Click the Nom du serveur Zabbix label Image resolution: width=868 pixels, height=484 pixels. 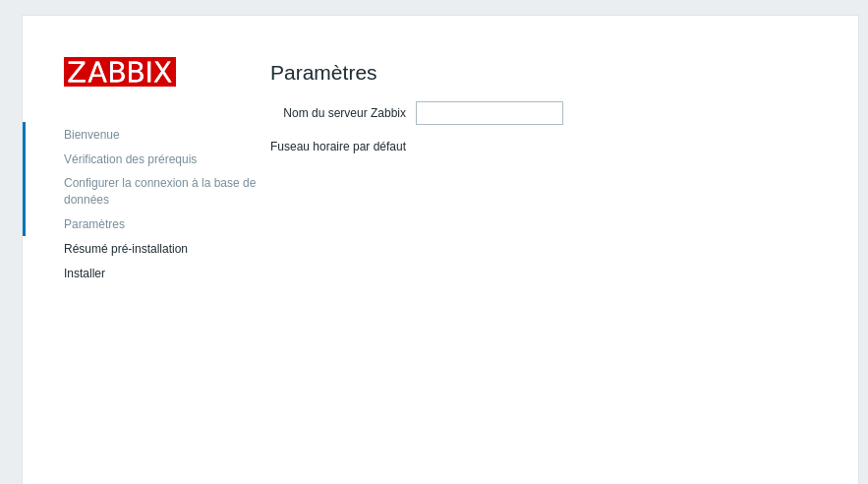(344, 113)
